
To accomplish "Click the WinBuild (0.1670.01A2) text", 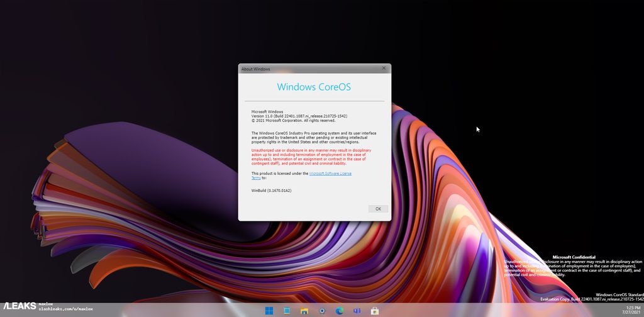I will pyautogui.click(x=272, y=190).
